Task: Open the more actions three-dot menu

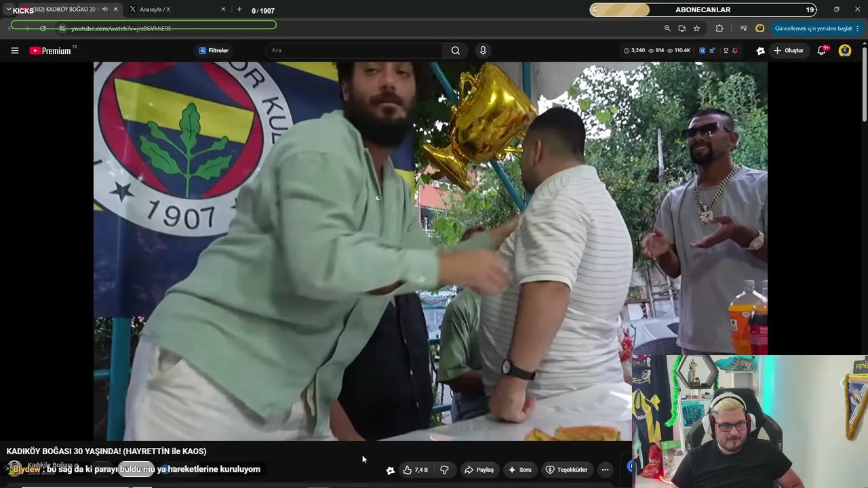Action: [x=605, y=470]
